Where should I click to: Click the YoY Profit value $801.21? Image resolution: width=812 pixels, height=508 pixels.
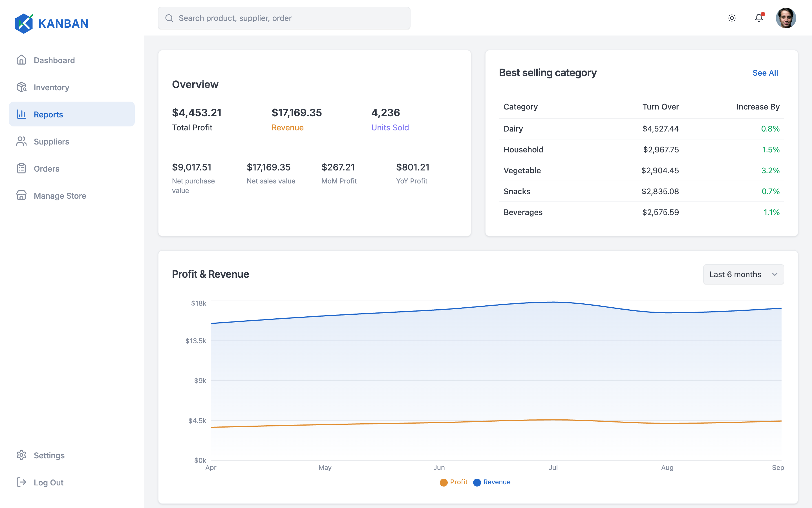tap(413, 167)
